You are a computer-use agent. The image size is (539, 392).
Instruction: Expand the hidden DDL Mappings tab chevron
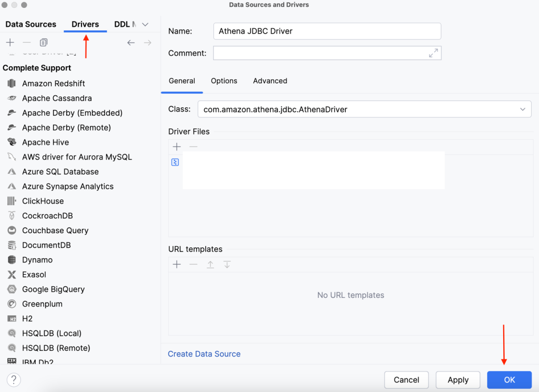[x=145, y=24]
